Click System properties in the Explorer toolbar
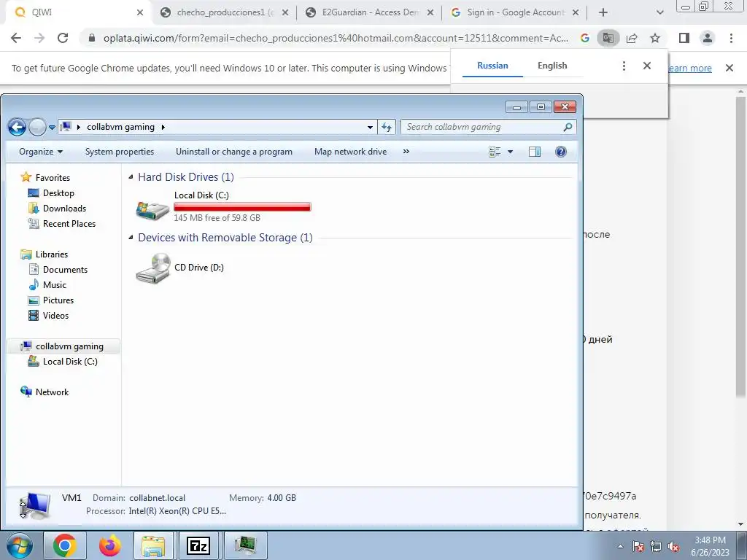The width and height of the screenshot is (747, 560). (119, 152)
